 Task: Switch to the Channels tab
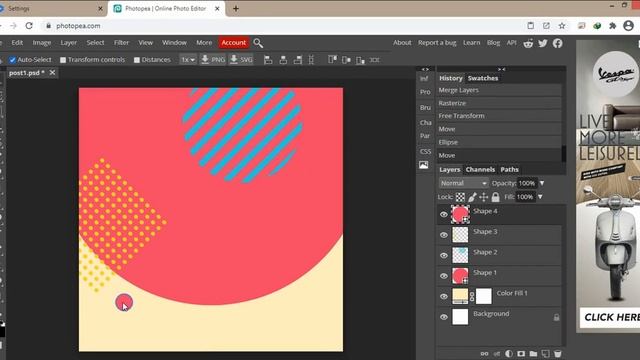coord(480,169)
